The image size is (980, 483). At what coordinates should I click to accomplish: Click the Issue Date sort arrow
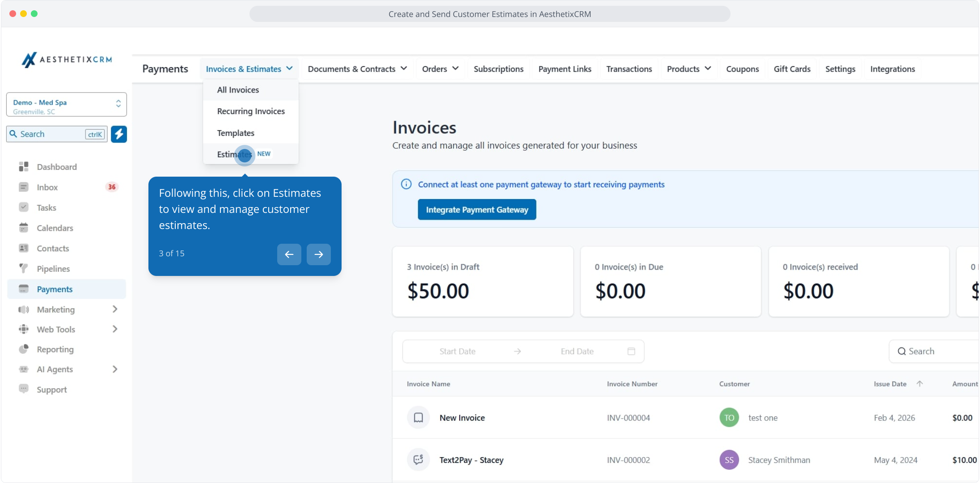920,384
